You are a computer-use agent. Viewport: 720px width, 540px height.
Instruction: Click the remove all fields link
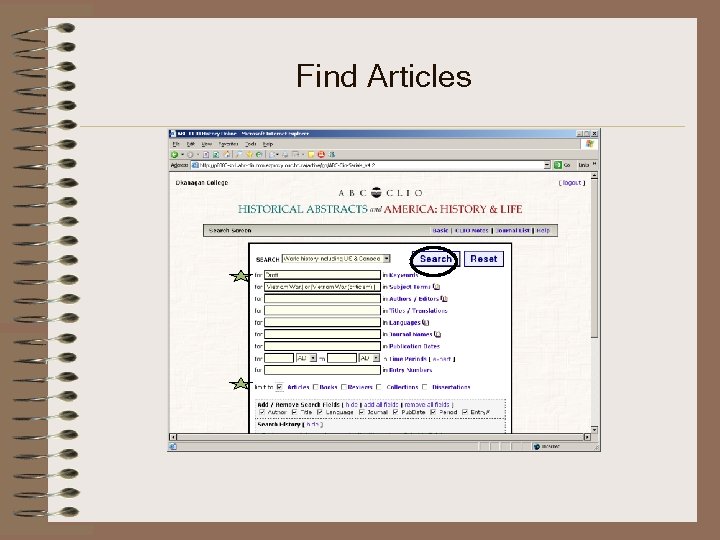[427, 405]
